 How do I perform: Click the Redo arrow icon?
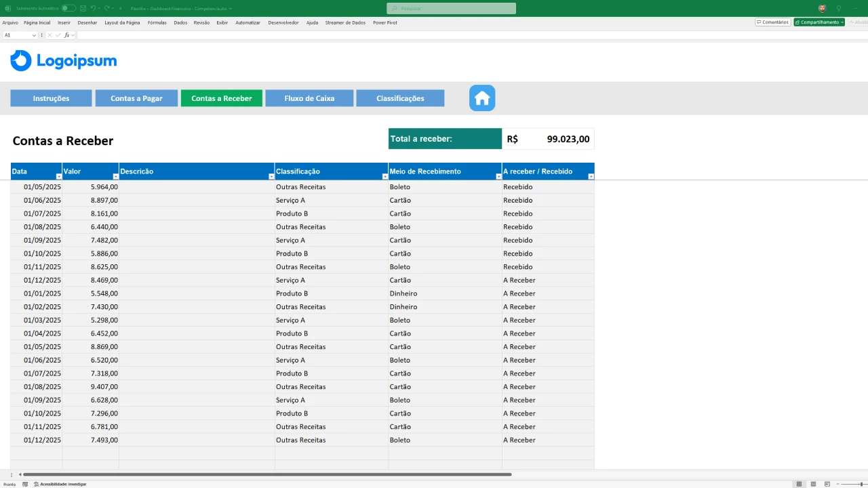coord(107,8)
